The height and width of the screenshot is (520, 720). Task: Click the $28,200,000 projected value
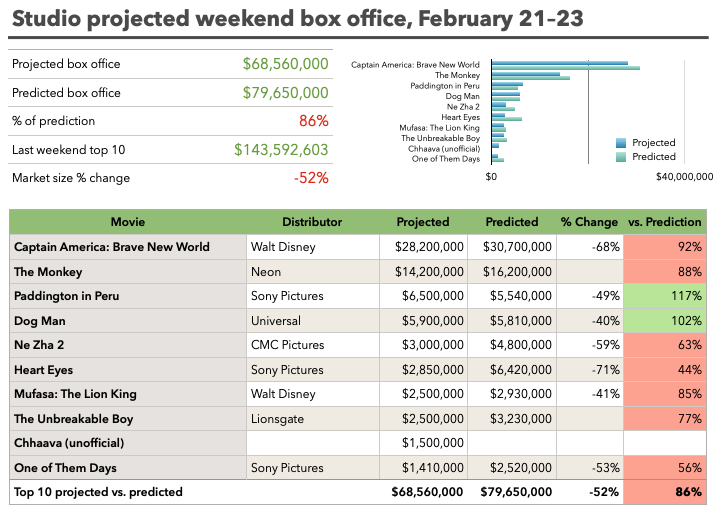[x=429, y=247]
